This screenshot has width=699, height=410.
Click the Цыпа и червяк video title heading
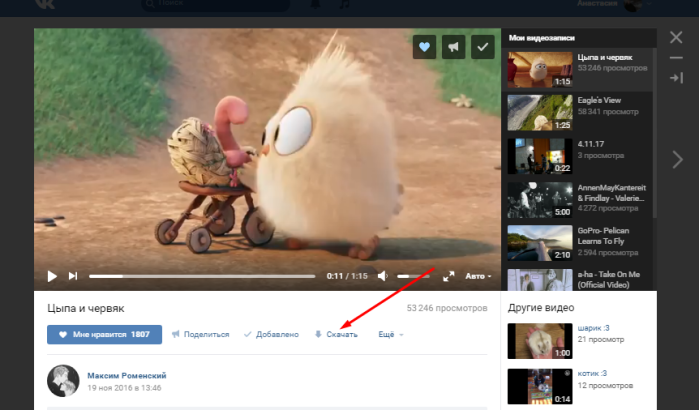pyautogui.click(x=86, y=308)
